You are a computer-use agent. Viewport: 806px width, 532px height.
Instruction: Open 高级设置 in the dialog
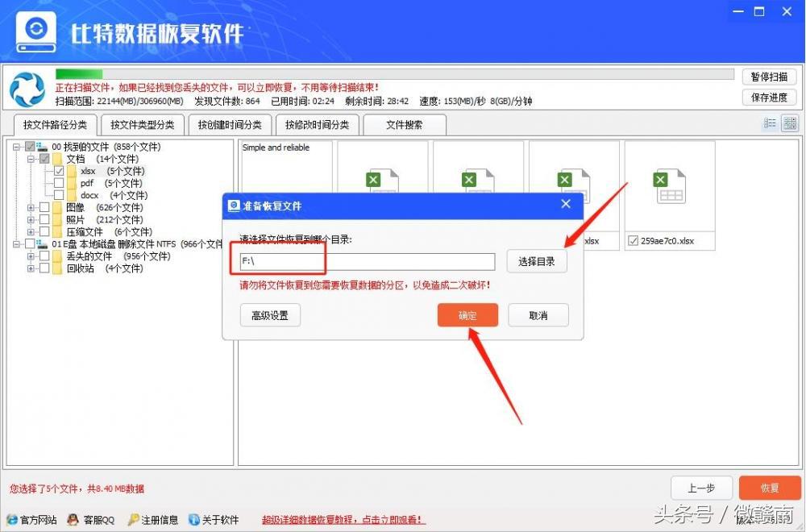pos(270,315)
